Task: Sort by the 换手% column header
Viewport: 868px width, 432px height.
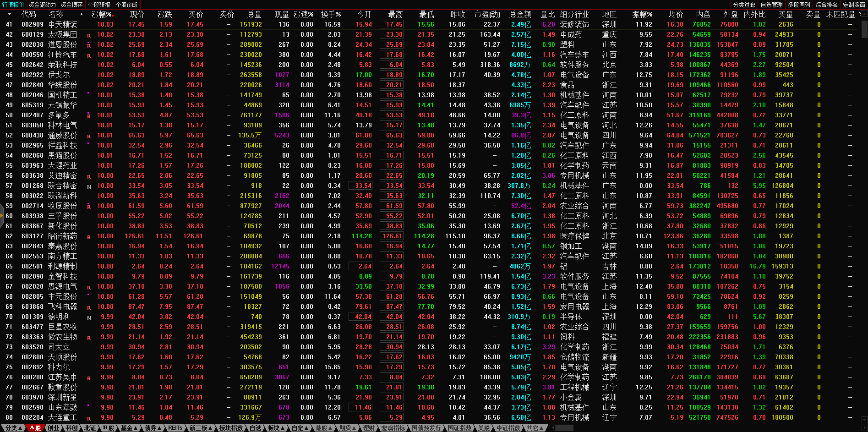Action: tap(331, 15)
